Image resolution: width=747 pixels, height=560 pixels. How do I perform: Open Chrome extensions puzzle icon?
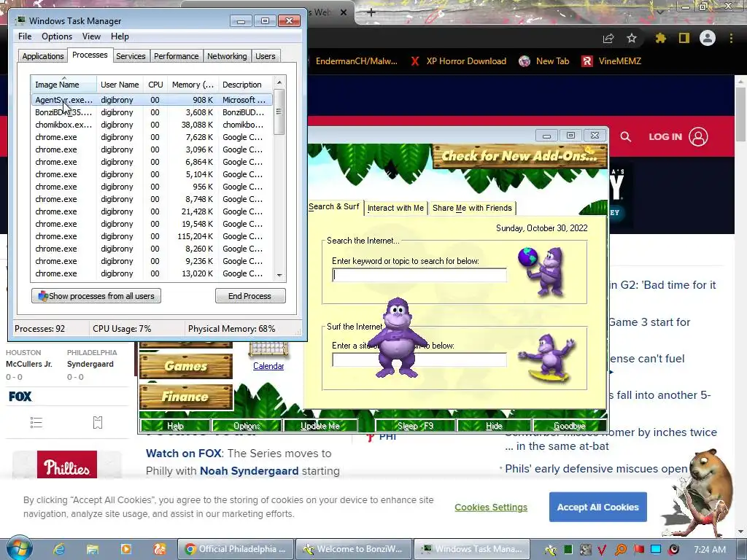(660, 38)
